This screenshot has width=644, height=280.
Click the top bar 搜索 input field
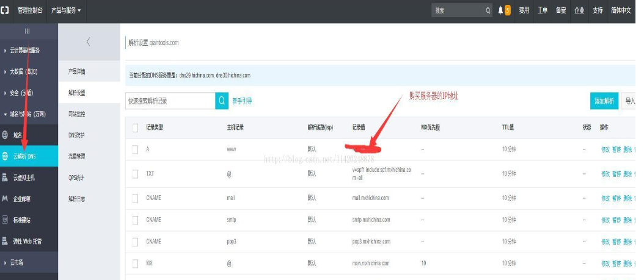(458, 10)
